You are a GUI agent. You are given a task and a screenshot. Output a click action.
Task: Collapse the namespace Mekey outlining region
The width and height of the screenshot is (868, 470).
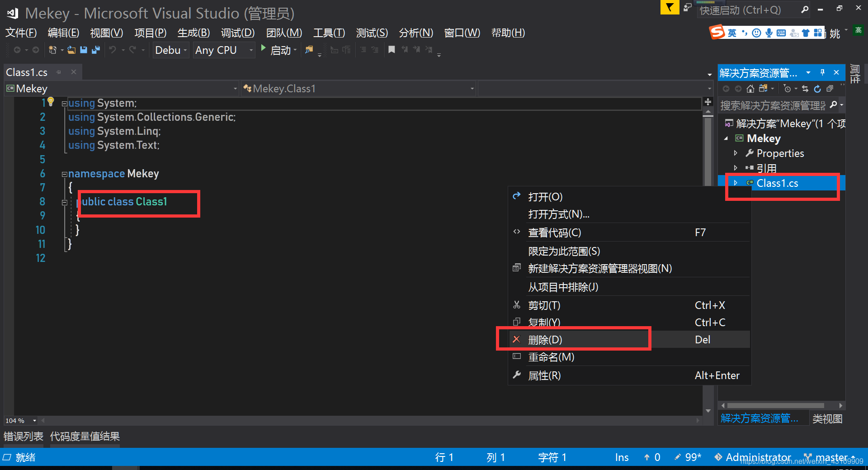coord(64,174)
